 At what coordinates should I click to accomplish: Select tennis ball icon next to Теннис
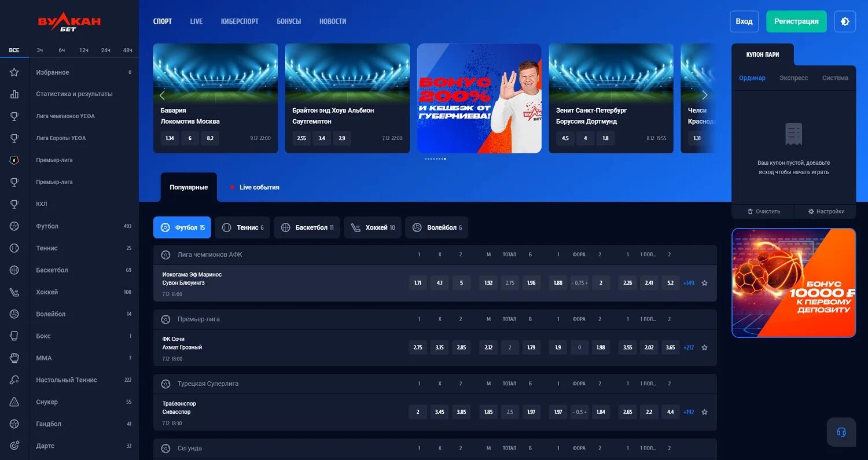point(14,248)
